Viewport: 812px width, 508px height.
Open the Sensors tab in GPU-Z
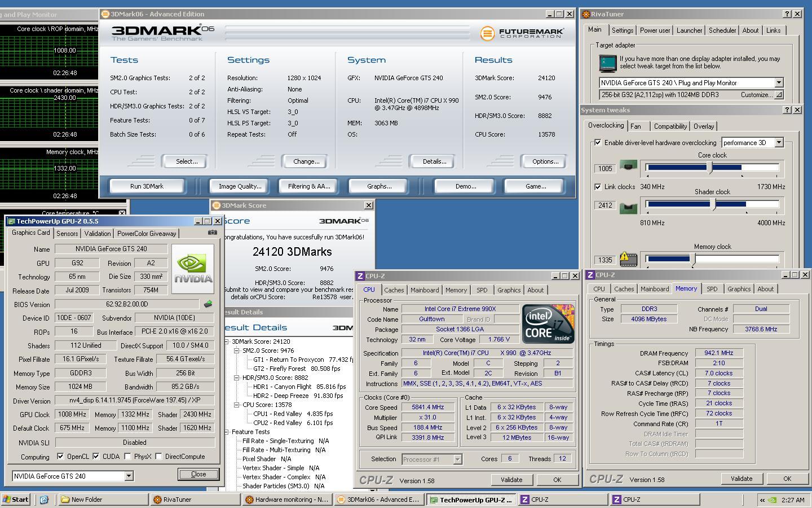click(67, 234)
